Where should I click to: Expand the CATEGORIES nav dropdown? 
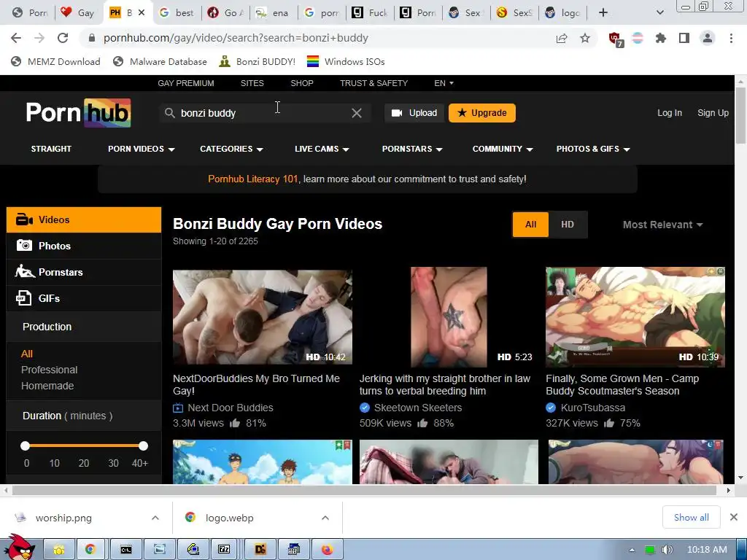(231, 149)
